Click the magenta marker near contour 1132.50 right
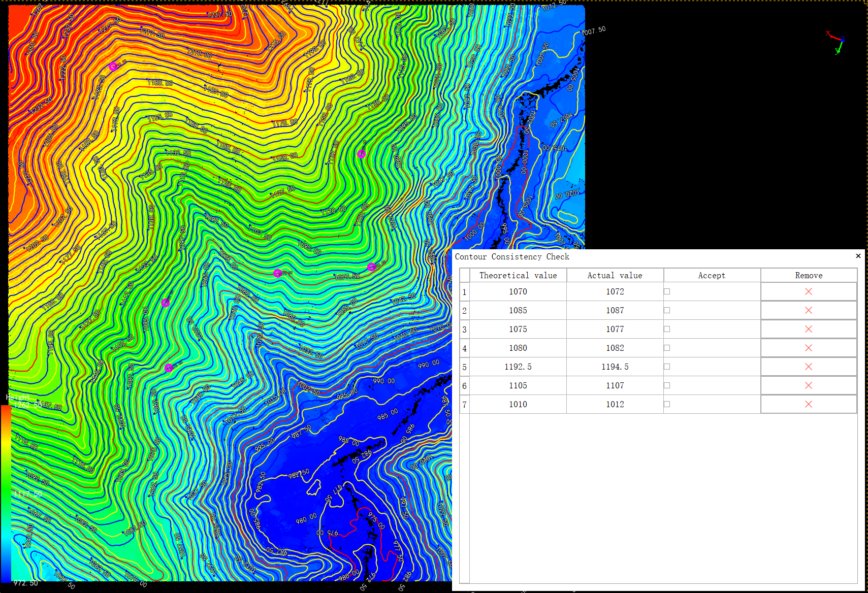868x593 pixels. (361, 154)
